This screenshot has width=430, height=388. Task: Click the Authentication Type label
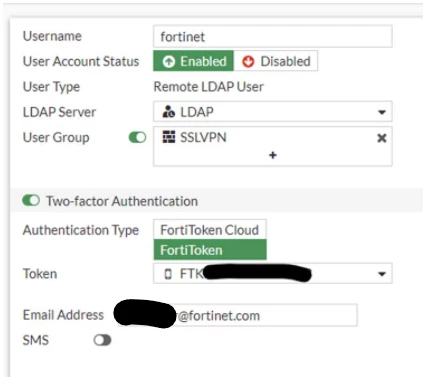[81, 230]
